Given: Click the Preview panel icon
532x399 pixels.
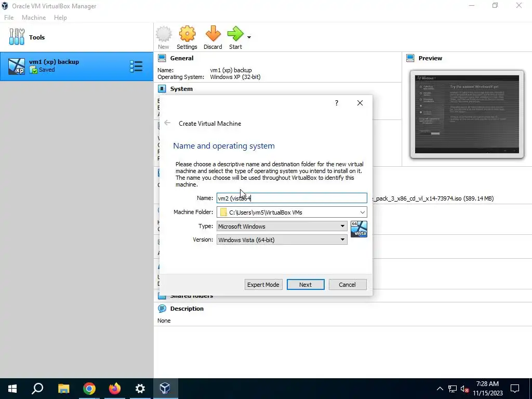Looking at the screenshot, I should coord(410,58).
